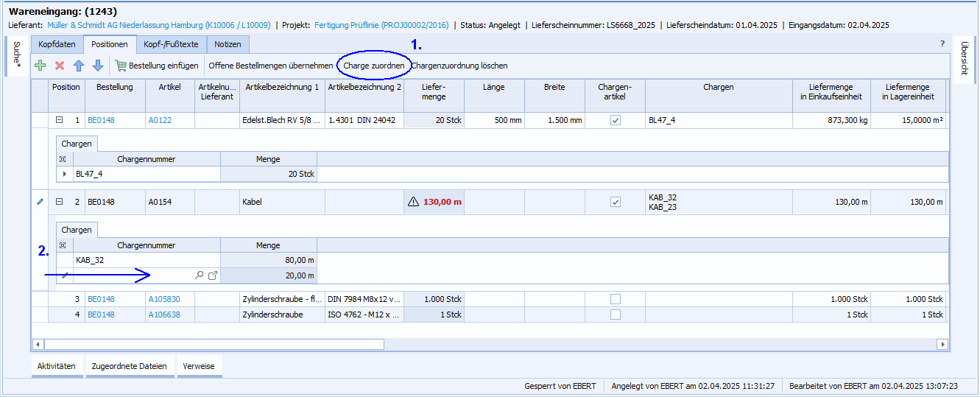
Task: Move position up with blue arrow
Action: point(79,66)
